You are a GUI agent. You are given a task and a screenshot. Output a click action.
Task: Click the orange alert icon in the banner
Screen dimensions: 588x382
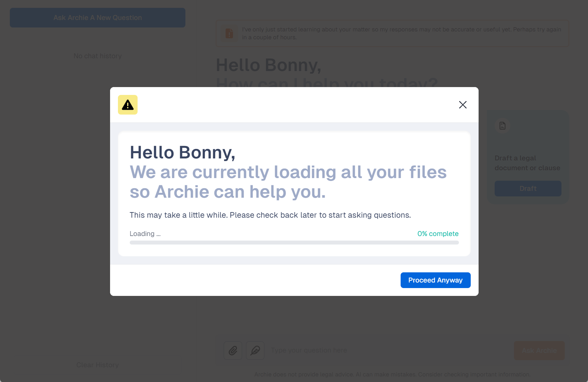tap(229, 33)
